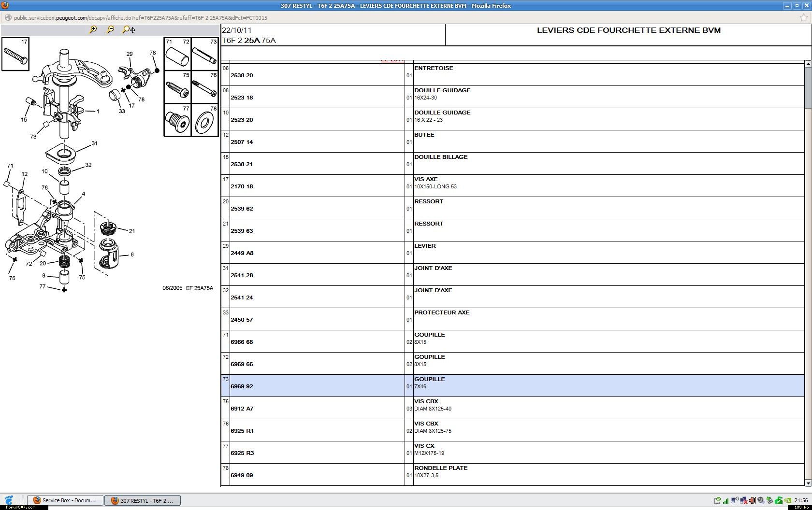Viewport: 812px width, 510px height.
Task: Click the diagram caption 06/2005 EF 25A75A
Action: (188, 288)
